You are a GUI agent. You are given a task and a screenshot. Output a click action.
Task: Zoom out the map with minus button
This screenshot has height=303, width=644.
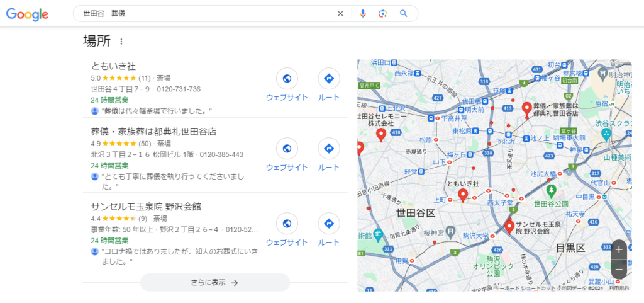coord(619,270)
